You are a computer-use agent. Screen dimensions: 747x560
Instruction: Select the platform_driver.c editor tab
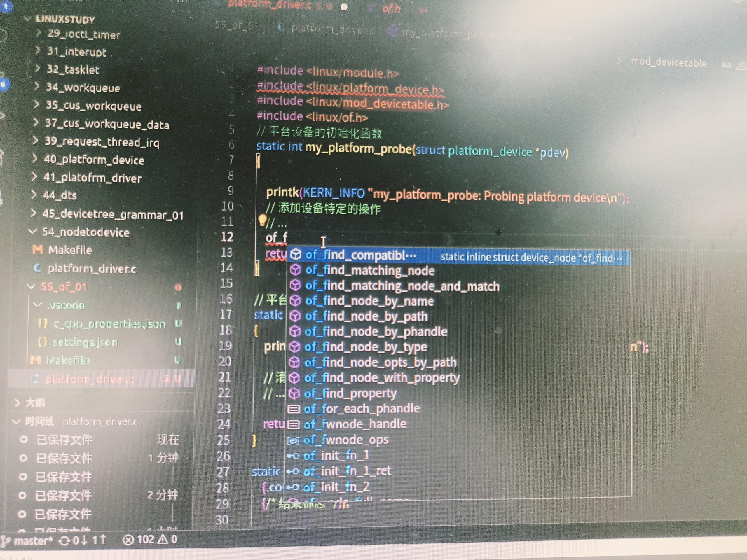pos(270,5)
